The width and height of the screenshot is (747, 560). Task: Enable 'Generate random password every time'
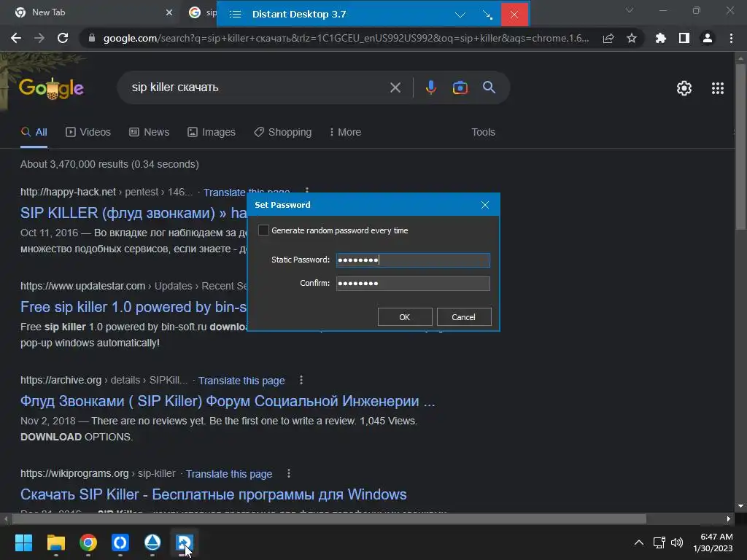tap(263, 230)
